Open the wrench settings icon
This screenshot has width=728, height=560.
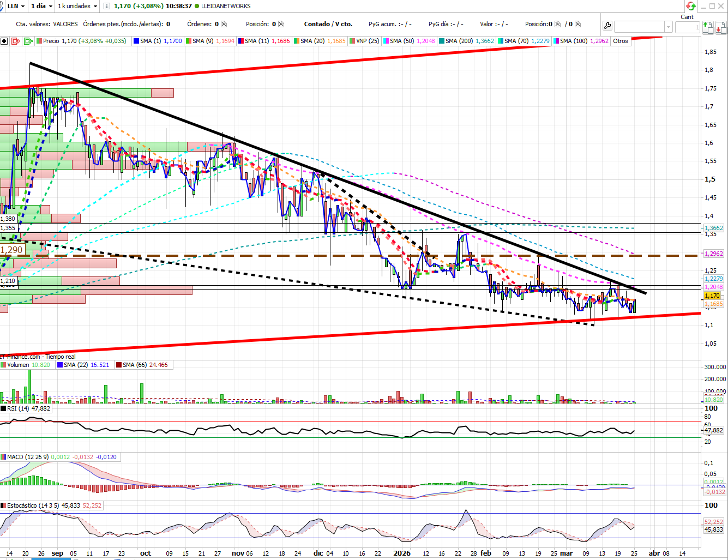(607, 26)
